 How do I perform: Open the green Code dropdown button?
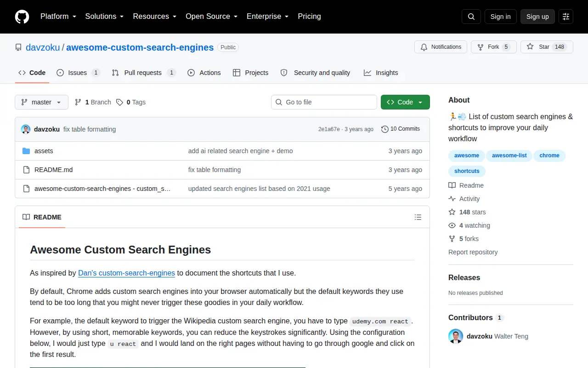tap(405, 102)
